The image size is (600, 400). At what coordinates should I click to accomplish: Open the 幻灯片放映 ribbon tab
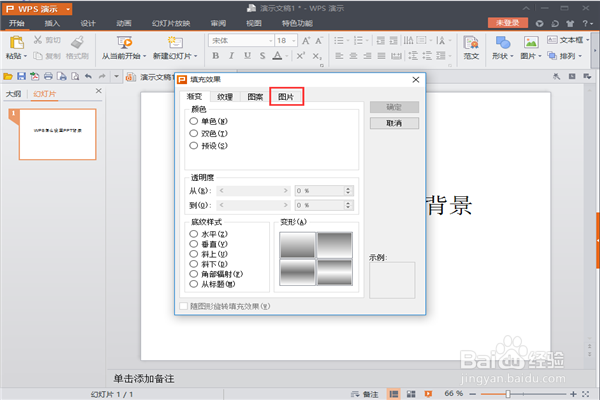171,23
